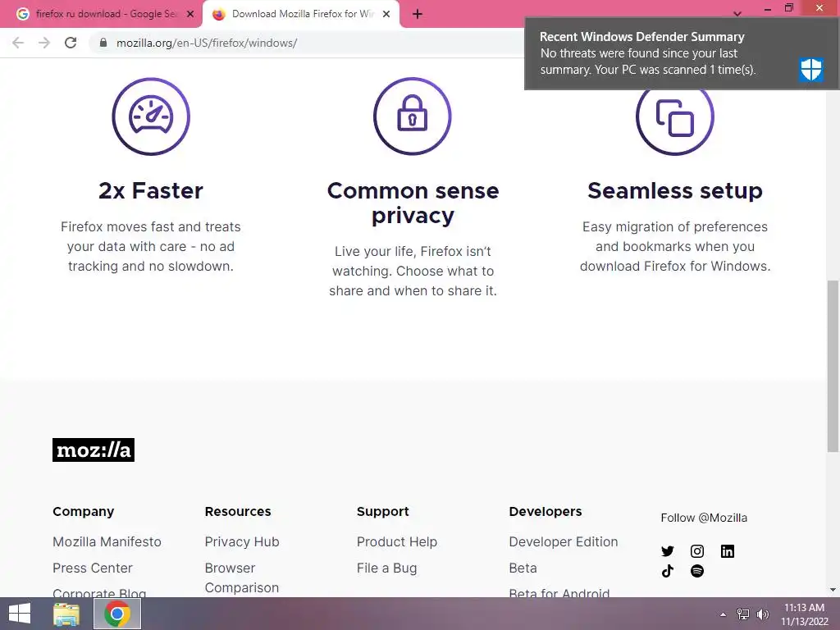Image resolution: width=840 pixels, height=630 pixels.
Task: Open File Explorer from the taskbar
Action: point(66,614)
